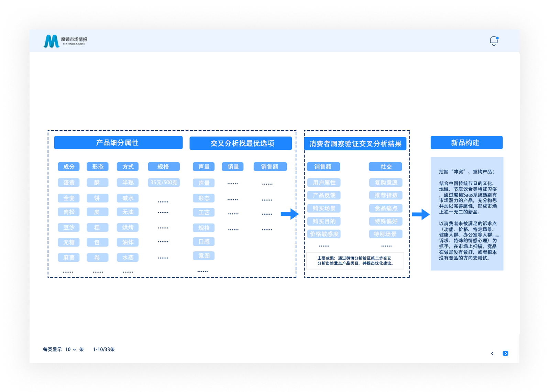
Task: Click the 价格敏感度 tag
Action: pyautogui.click(x=324, y=234)
